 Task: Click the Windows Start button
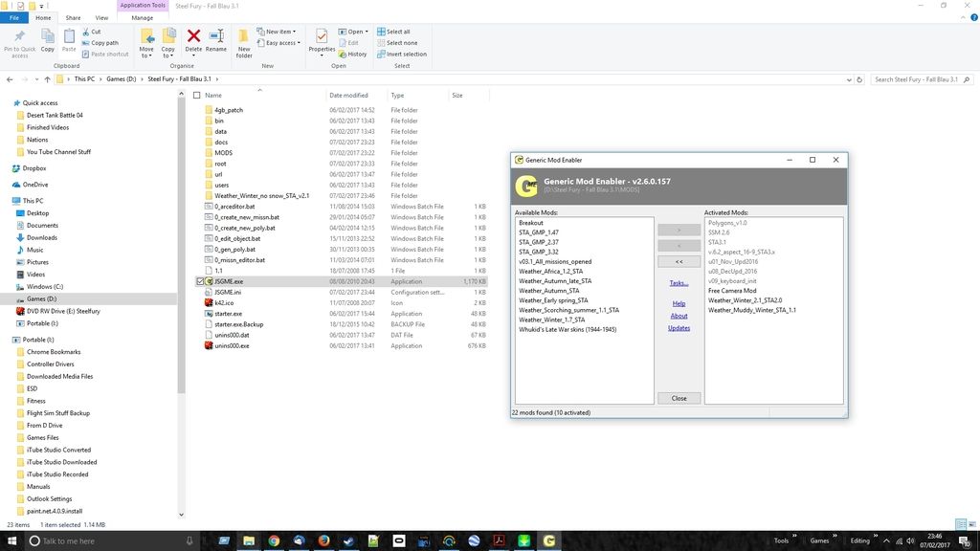click(x=11, y=541)
